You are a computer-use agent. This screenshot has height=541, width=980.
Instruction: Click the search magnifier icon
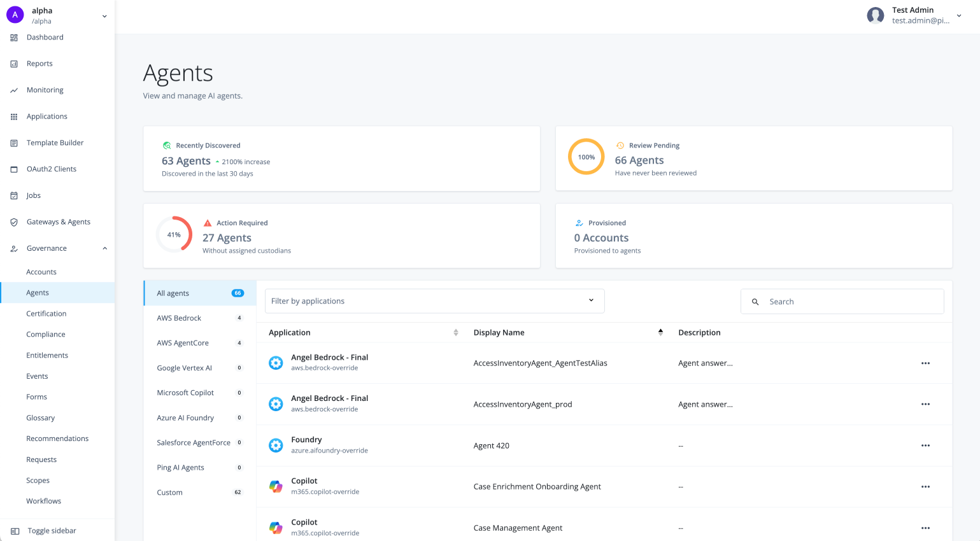755,302
